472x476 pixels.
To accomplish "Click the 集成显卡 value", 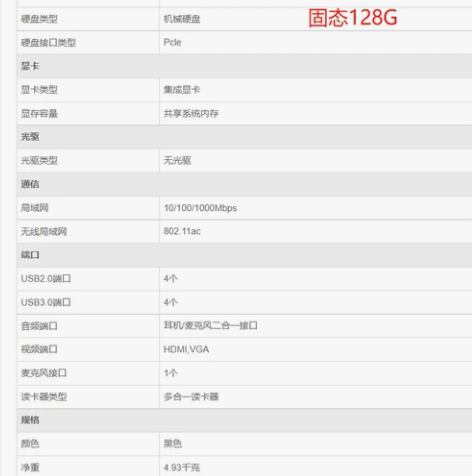I will [182, 90].
